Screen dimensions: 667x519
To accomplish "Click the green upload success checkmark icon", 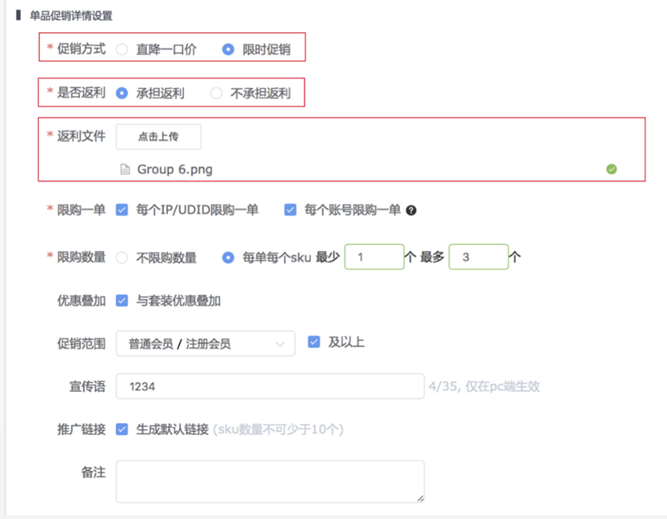I will 611,169.
